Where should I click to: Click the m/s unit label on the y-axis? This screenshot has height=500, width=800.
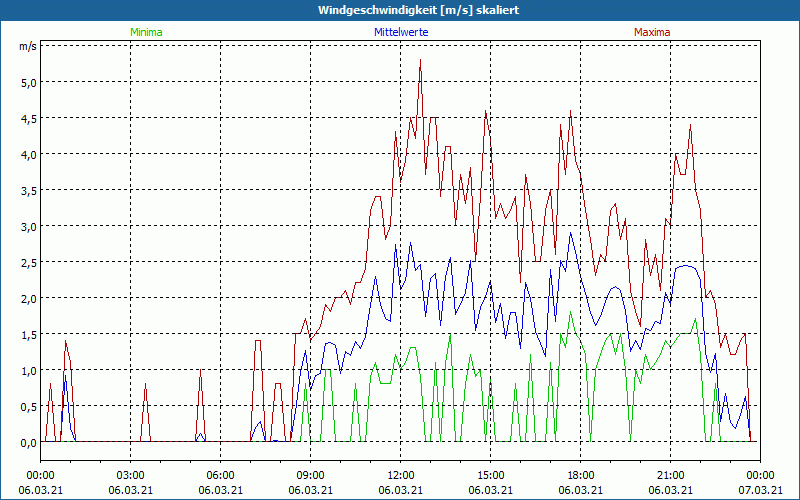point(28,46)
